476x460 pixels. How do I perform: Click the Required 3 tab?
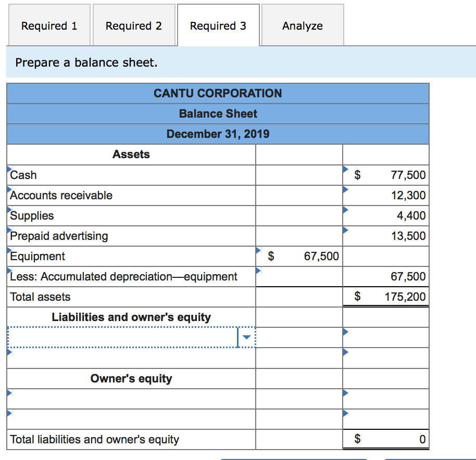(x=218, y=25)
